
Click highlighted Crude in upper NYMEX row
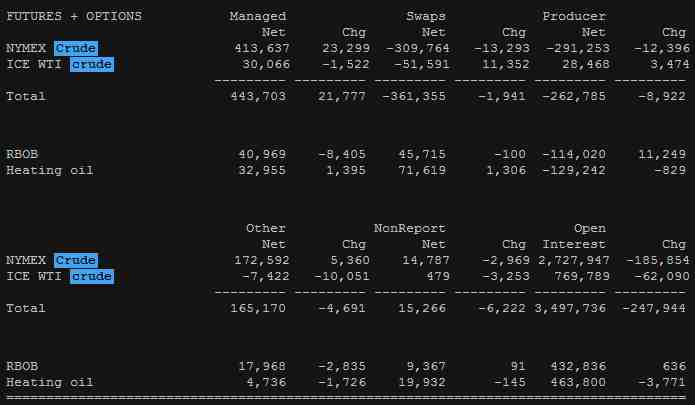pyautogui.click(x=76, y=48)
